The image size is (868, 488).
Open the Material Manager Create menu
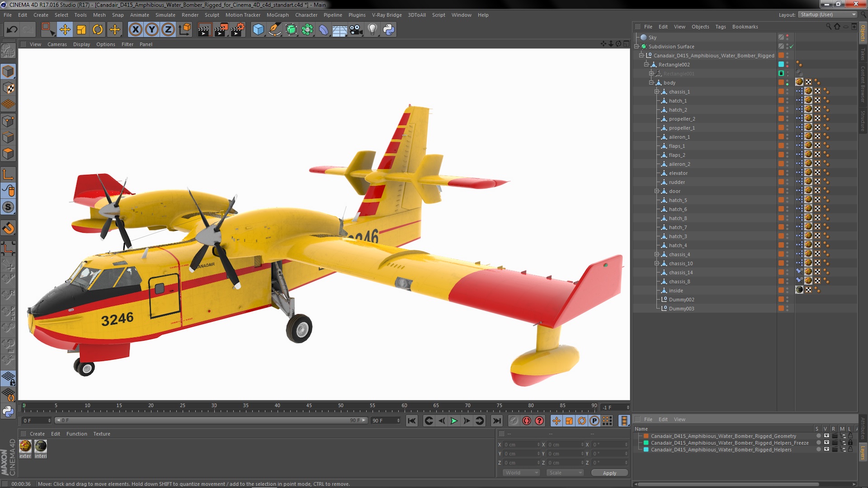[x=37, y=434]
